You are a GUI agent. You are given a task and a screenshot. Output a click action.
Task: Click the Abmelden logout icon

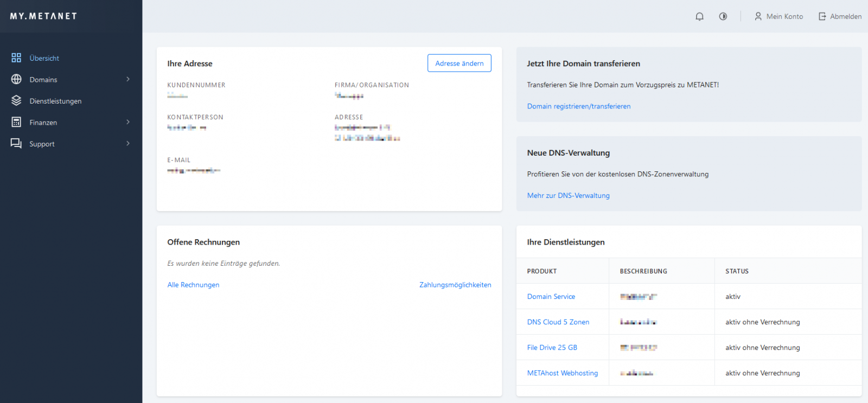tap(822, 16)
